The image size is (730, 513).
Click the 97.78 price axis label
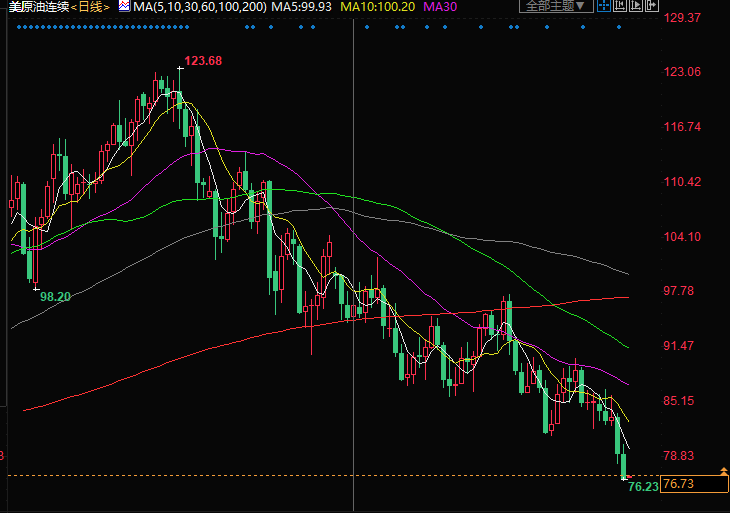[685, 291]
